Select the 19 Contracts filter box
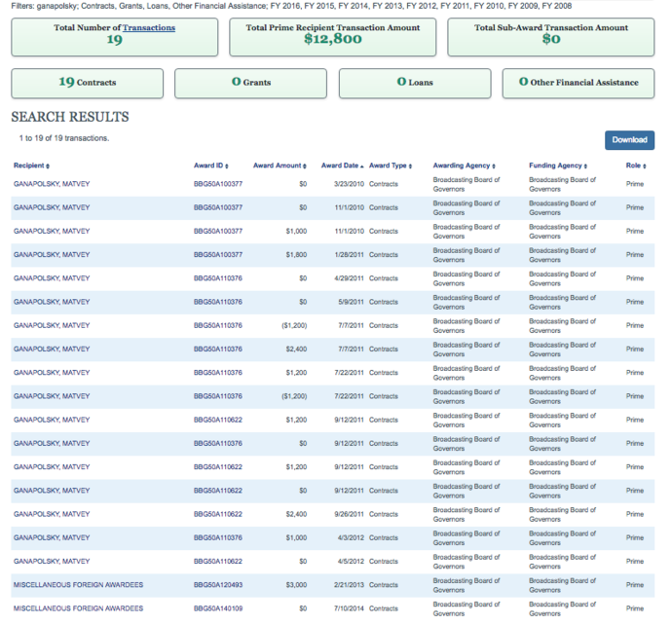This screenshot has height=625, width=672. pyautogui.click(x=87, y=83)
